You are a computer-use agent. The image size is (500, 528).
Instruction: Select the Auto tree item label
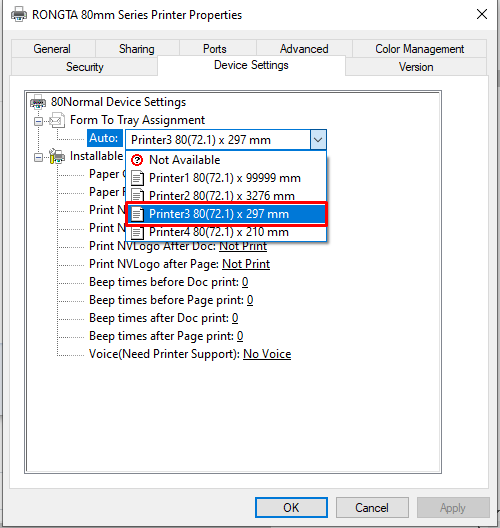coord(104,138)
